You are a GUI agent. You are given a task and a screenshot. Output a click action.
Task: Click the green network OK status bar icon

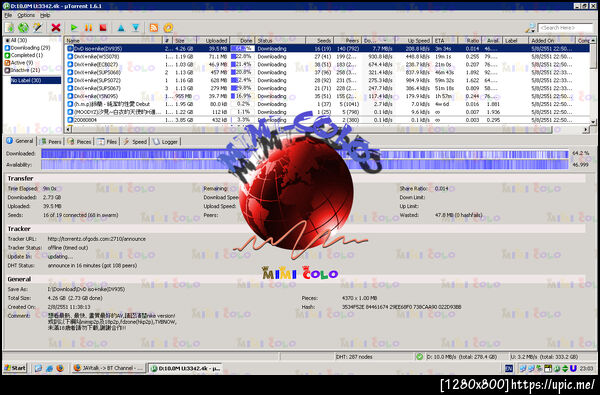pyautogui.click(x=419, y=357)
